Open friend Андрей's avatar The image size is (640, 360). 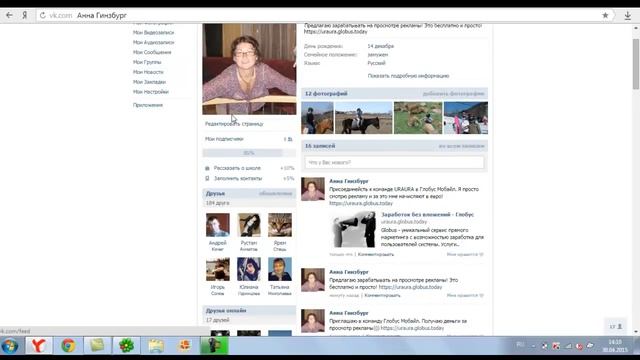(x=218, y=225)
